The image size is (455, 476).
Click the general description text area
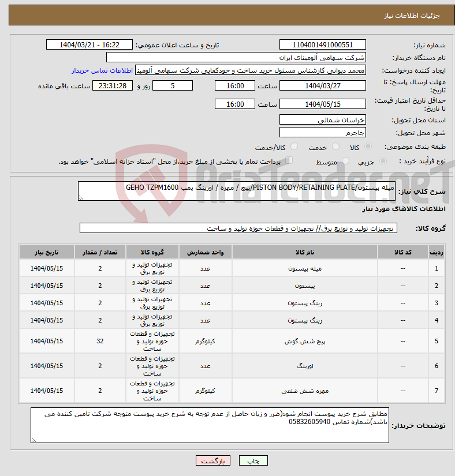click(x=237, y=191)
